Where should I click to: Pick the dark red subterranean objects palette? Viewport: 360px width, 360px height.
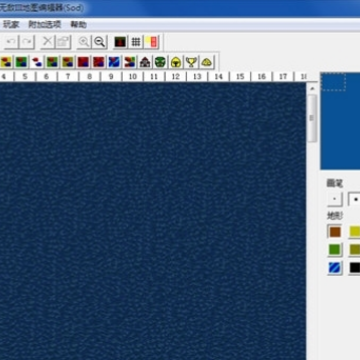tap(83, 62)
